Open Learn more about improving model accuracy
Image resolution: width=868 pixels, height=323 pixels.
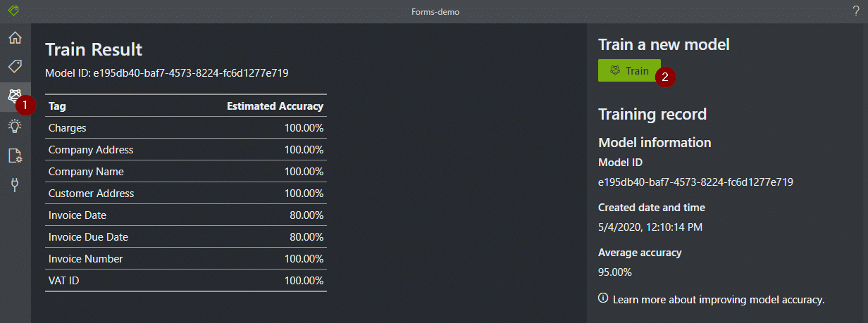[719, 300]
